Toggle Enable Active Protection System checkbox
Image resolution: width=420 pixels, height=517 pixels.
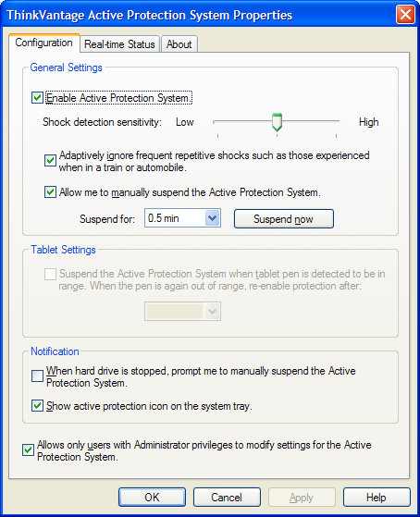pos(37,98)
